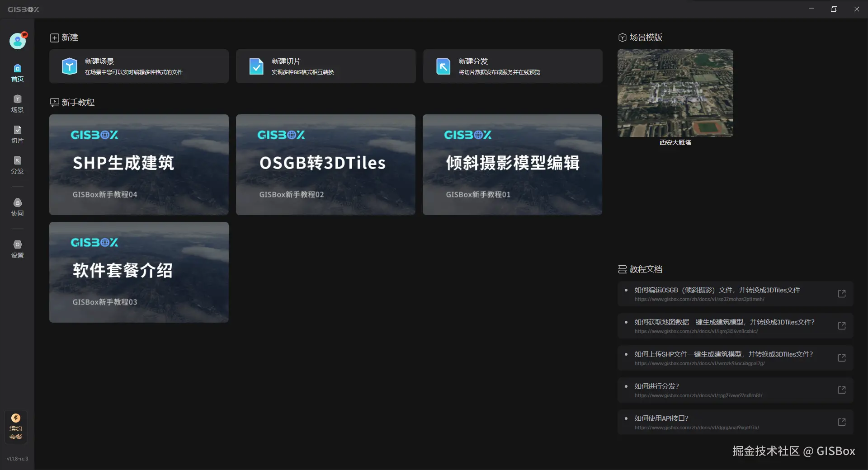Click the 新建分发 arrow icon
The height and width of the screenshot is (470, 868).
coord(443,66)
